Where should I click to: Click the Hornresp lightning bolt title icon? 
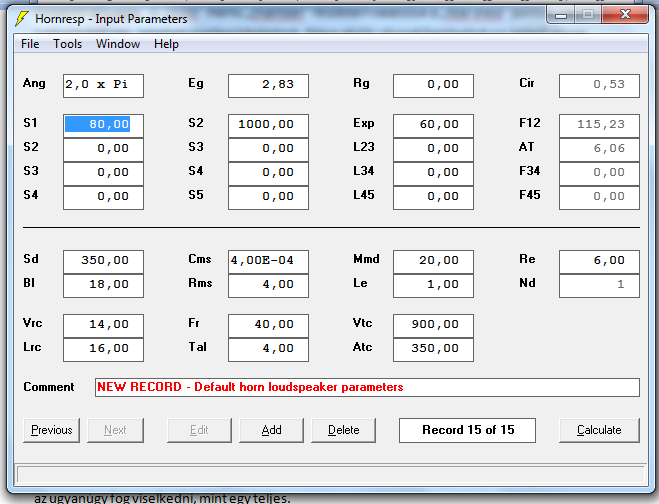[x=21, y=19]
